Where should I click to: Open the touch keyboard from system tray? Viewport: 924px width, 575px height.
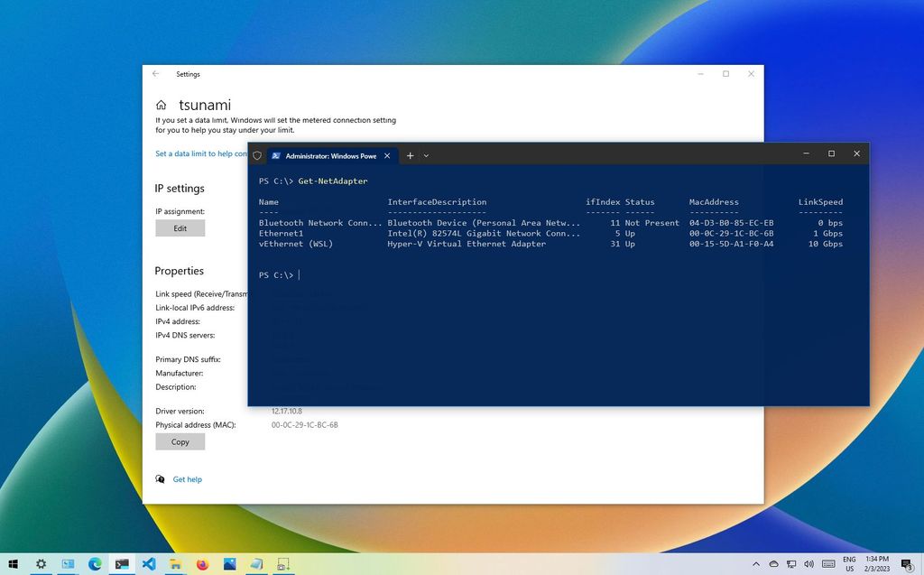point(828,564)
